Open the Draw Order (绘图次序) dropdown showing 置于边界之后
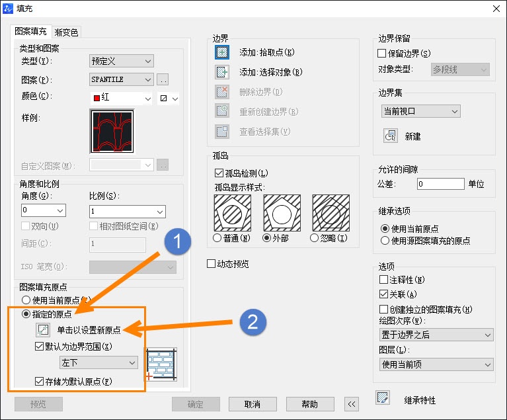The width and height of the screenshot is (507, 420). [x=436, y=335]
